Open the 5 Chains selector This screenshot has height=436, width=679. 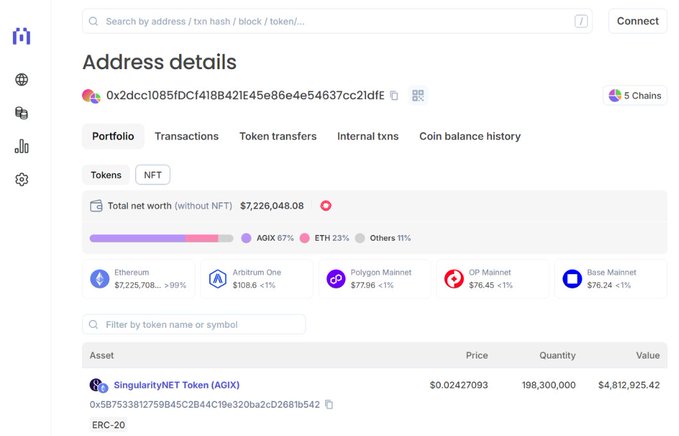pyautogui.click(x=635, y=95)
